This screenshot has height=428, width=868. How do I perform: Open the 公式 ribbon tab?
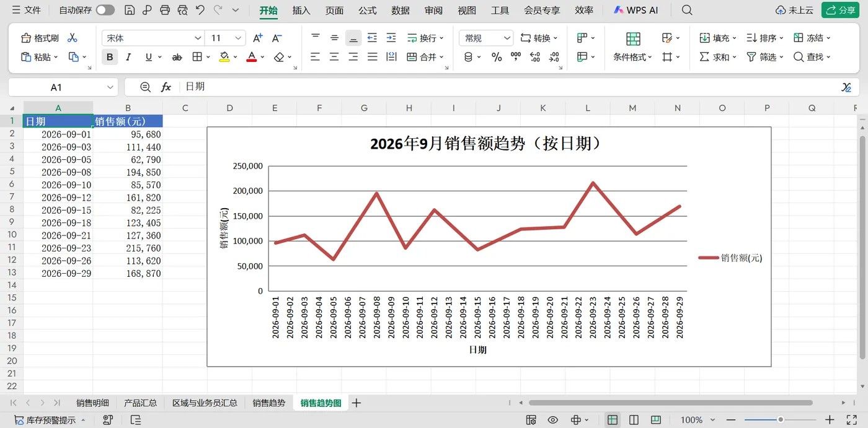point(368,10)
